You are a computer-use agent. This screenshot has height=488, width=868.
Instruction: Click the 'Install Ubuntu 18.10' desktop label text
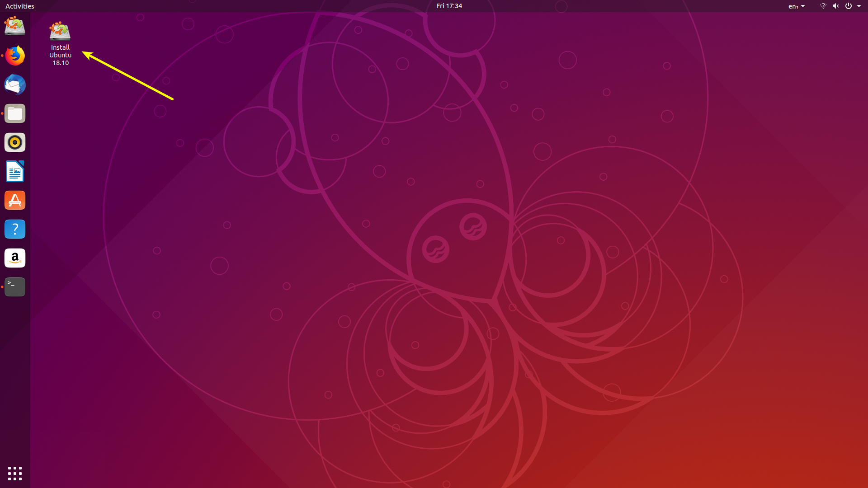tap(60, 55)
